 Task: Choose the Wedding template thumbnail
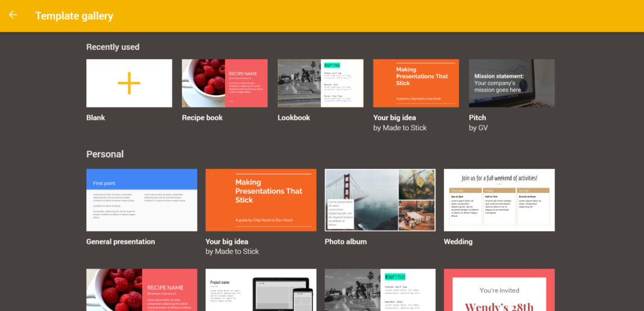coord(499,200)
